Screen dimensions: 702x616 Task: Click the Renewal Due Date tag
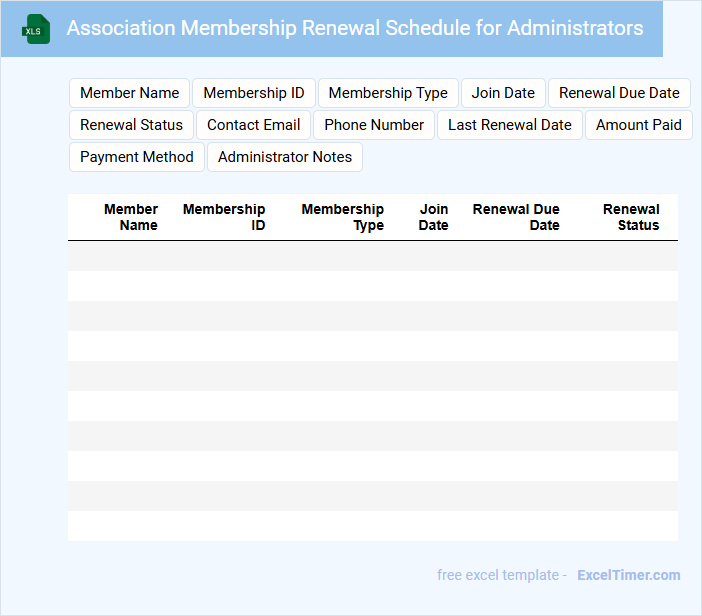point(619,93)
